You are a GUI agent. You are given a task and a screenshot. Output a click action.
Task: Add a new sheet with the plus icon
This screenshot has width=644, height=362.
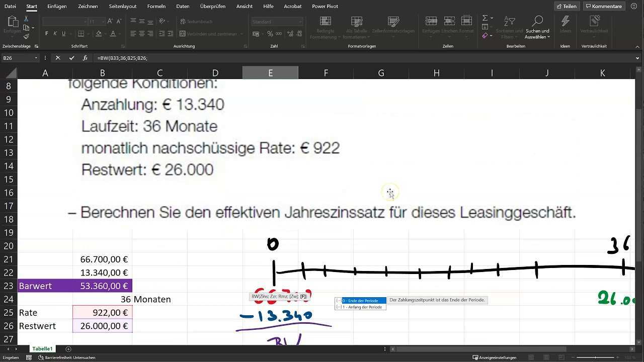click(x=68, y=349)
